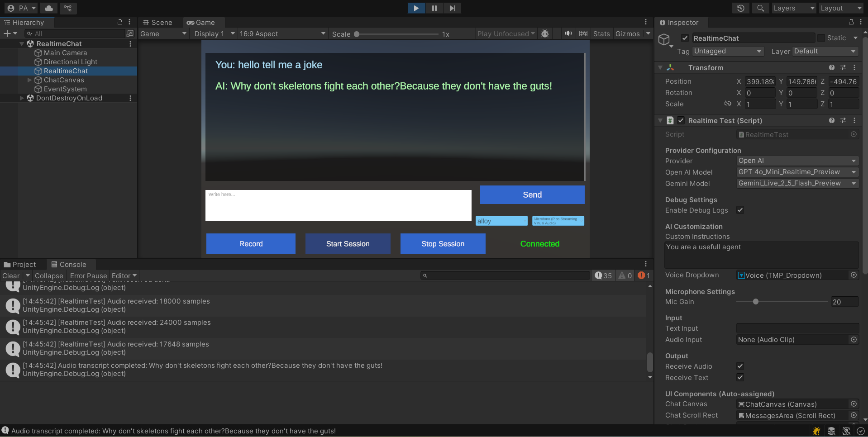Click the Clear button in the Console

(10, 275)
